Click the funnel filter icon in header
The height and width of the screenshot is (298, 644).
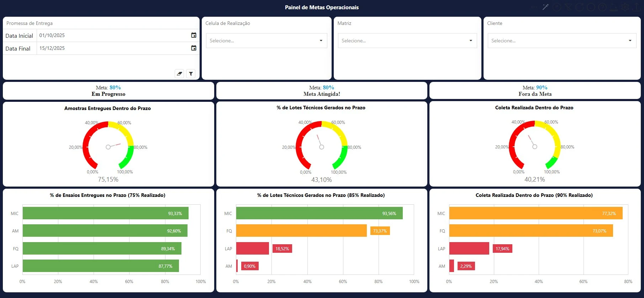[x=568, y=7]
